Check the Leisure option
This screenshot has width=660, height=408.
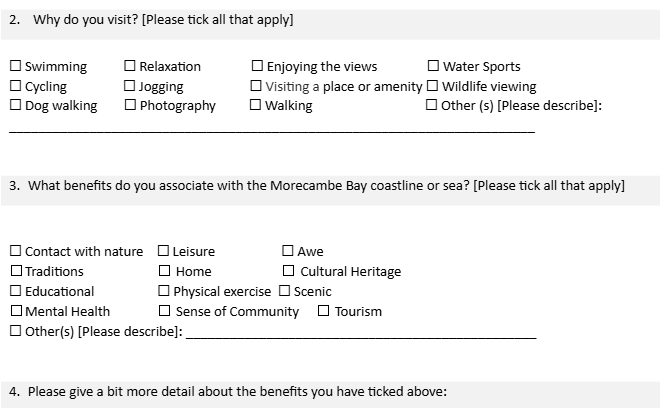pyautogui.click(x=164, y=252)
